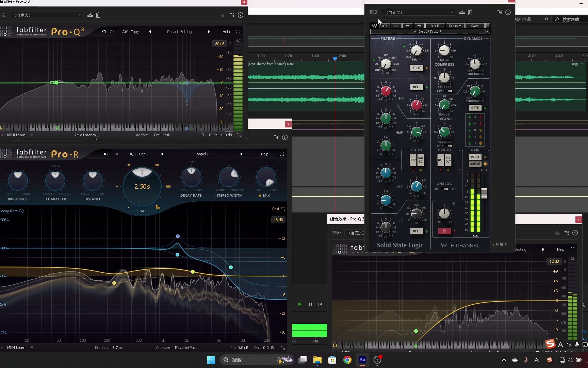Screen dimensions: 588x368
Task: Click previous preset arrow beside Default Setting
Action: [150, 32]
